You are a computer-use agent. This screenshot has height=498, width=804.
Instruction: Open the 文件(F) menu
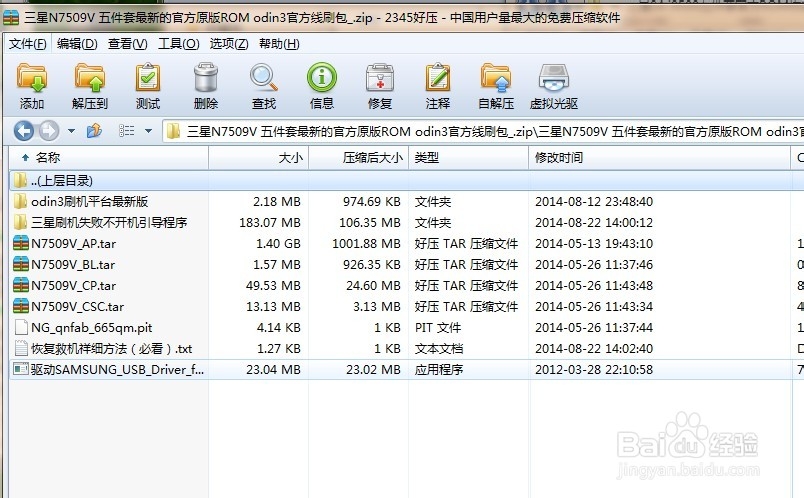tap(28, 44)
